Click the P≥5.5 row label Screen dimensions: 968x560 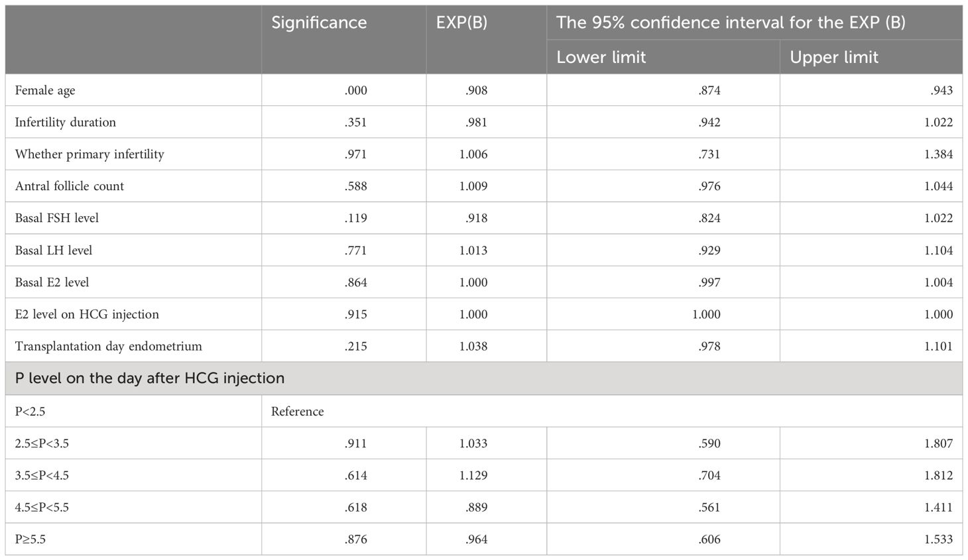tap(30, 539)
